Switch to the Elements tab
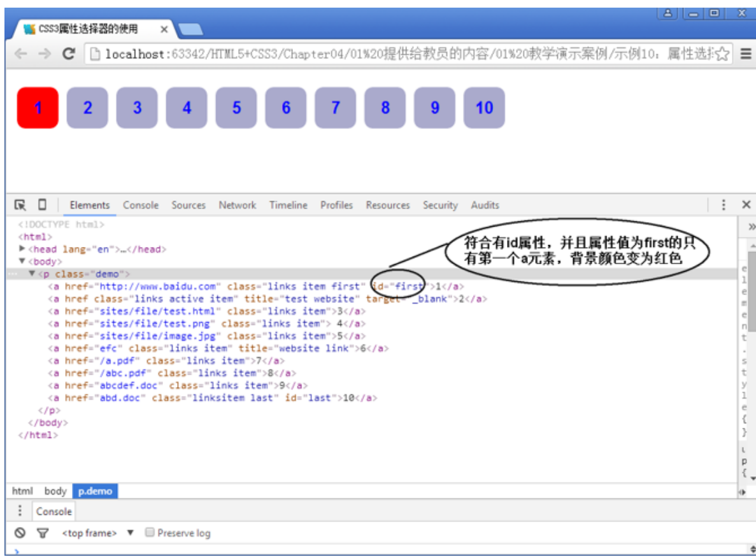Image resolution: width=756 pixels, height=557 pixels. click(x=90, y=205)
